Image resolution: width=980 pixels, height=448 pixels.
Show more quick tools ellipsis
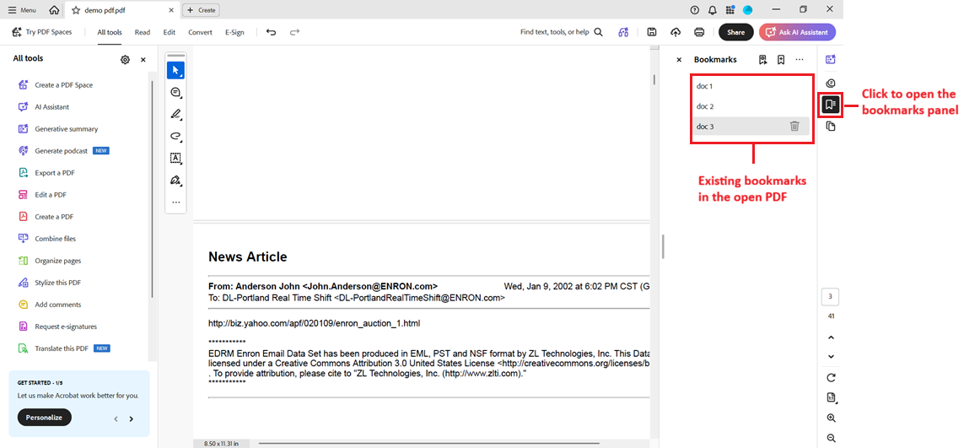click(175, 202)
